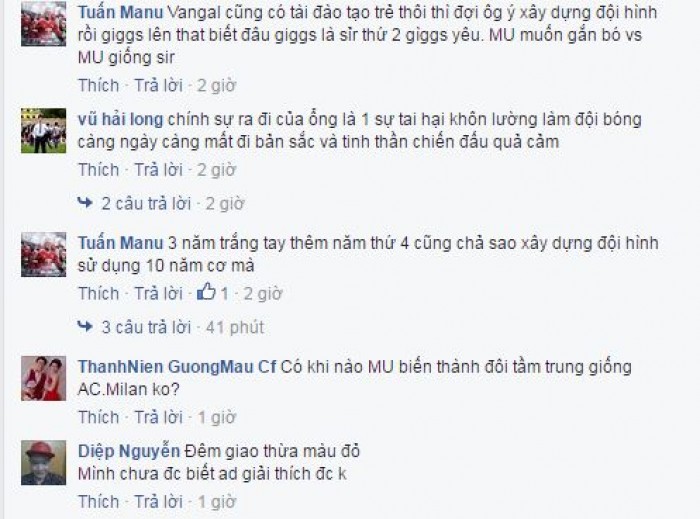Screen dimensions: 700x519
Task: Like vũ hải long's comment with Thích
Action: 99,170
